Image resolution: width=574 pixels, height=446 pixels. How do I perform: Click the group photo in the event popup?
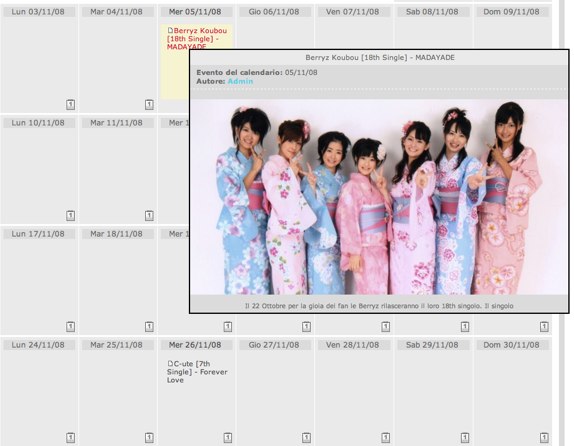pos(379,198)
